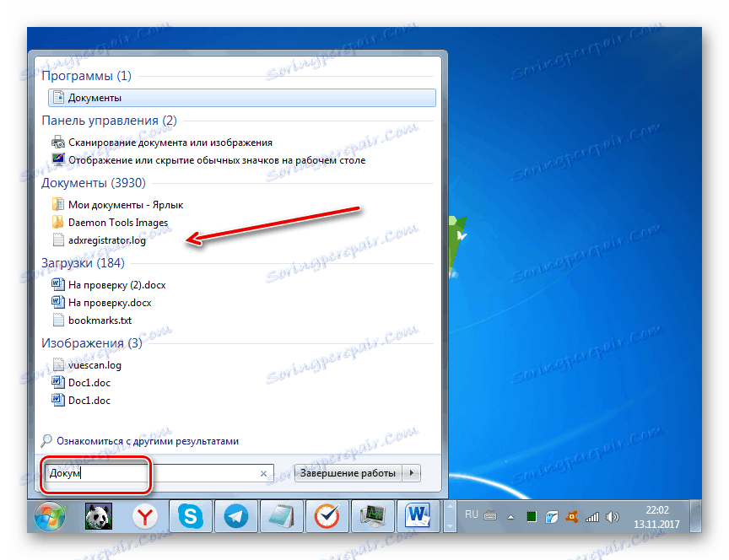The height and width of the screenshot is (560, 729).
Task: Open Microsoft Word from the taskbar
Action: point(418,516)
